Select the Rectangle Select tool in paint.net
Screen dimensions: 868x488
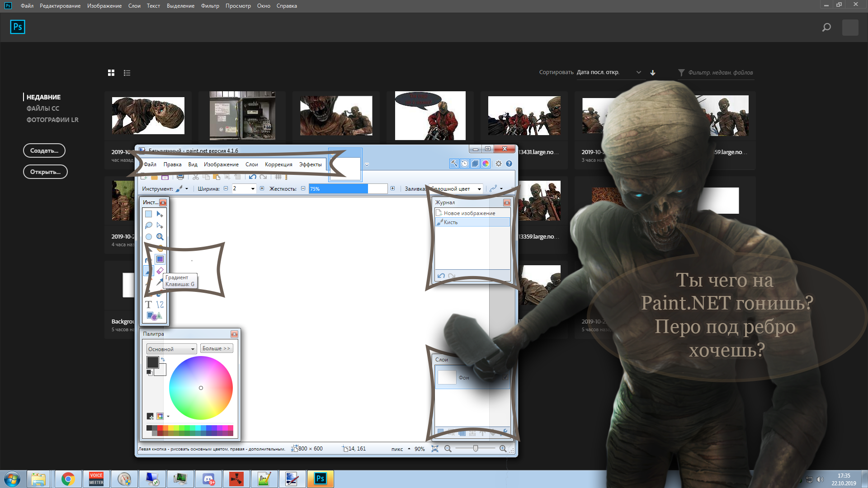point(148,214)
